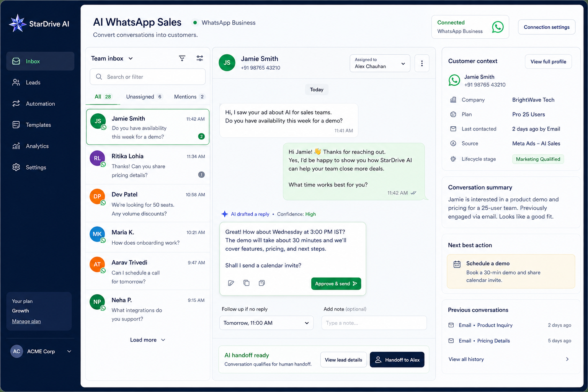Click View lead details button
The width and height of the screenshot is (588, 392).
pyautogui.click(x=343, y=360)
